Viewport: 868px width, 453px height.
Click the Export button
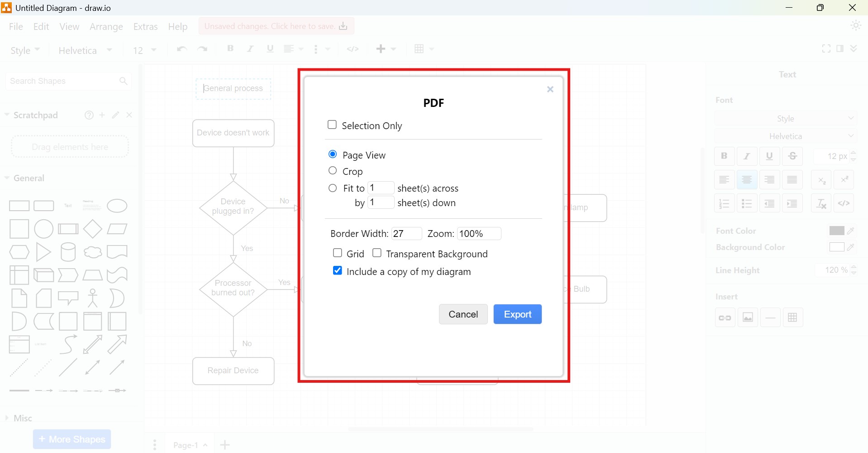point(517,314)
